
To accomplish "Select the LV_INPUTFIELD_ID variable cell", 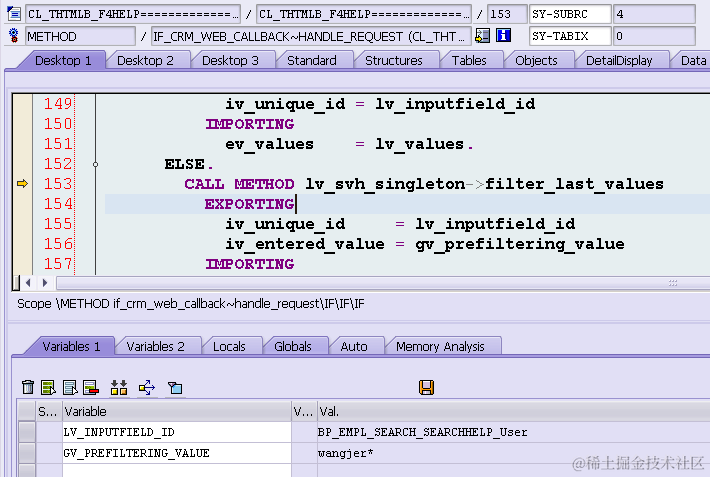I will click(x=177, y=432).
